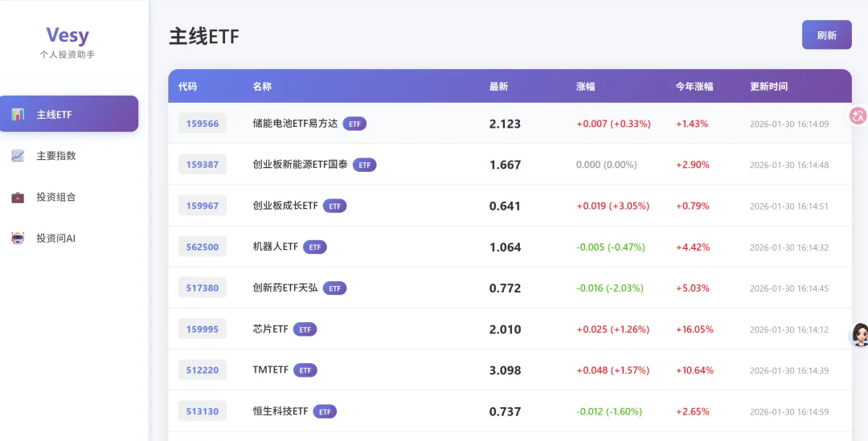Click the change value +0.007 (+0.33%)
Image resolution: width=868 pixels, height=441 pixels.
pos(613,124)
